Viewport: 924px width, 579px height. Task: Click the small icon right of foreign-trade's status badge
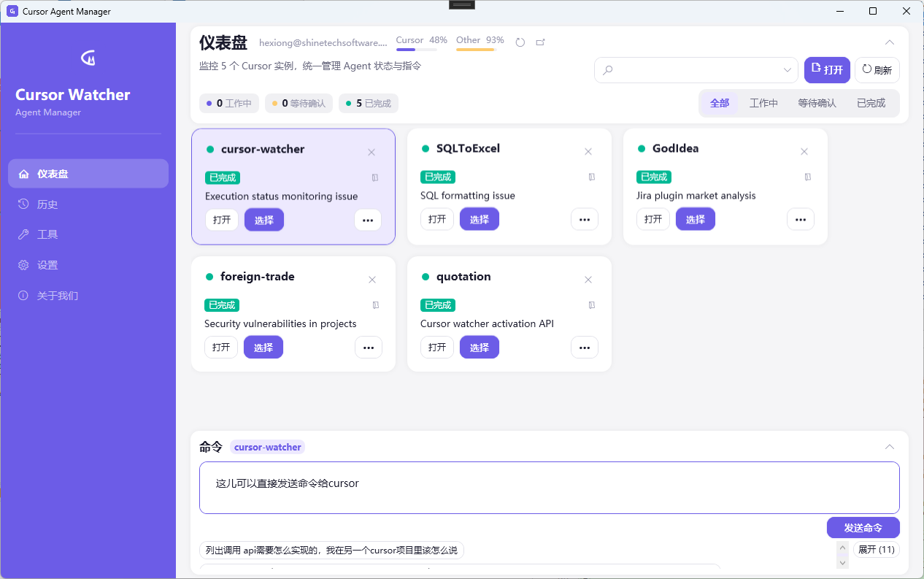(x=375, y=305)
